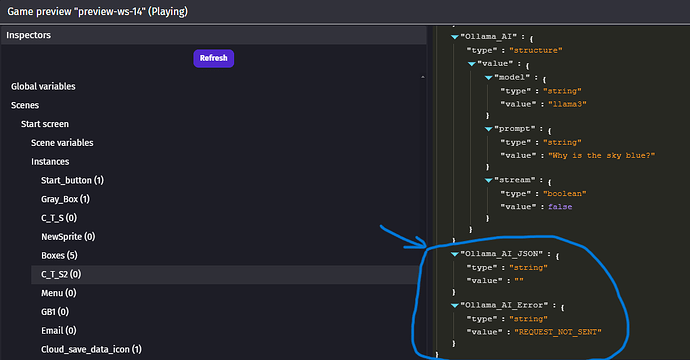The height and width of the screenshot is (360, 690).
Task: Select the Scenes entry
Action: point(25,105)
